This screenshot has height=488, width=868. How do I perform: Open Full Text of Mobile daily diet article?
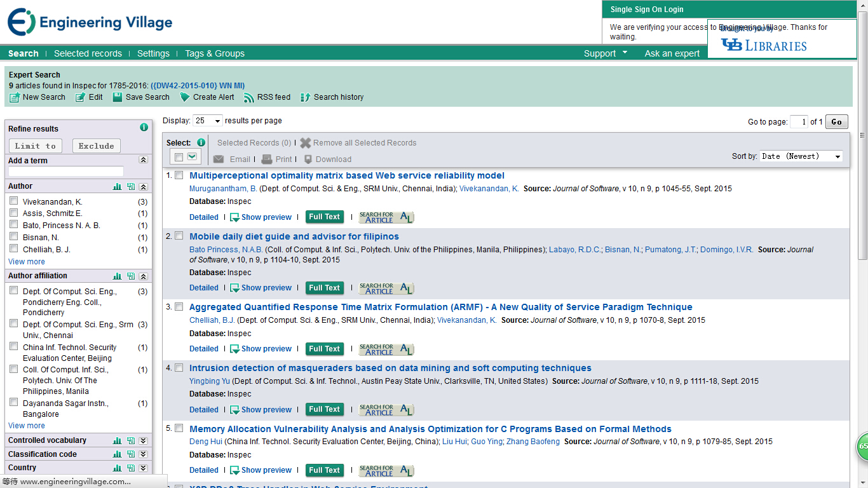point(324,288)
